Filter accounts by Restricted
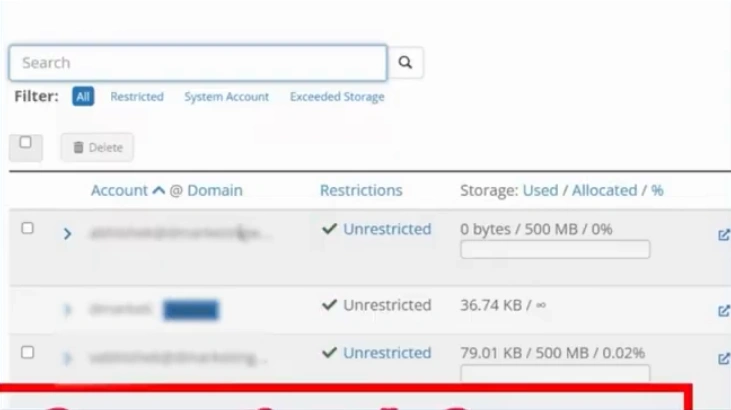This screenshot has height=410, width=731. (137, 97)
